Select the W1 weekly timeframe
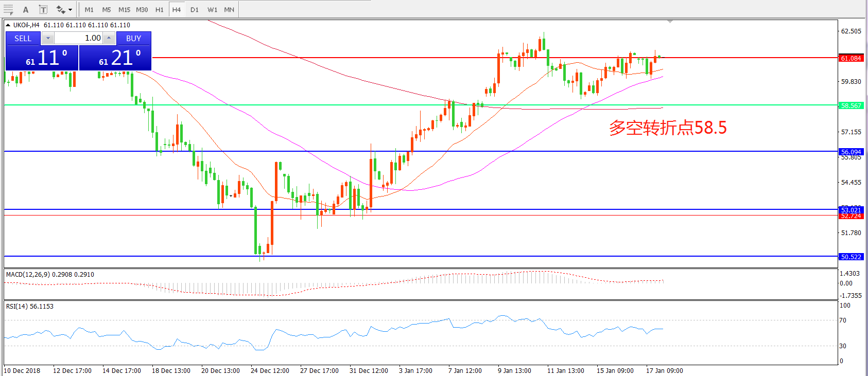This screenshot has width=868, height=376. click(x=212, y=10)
